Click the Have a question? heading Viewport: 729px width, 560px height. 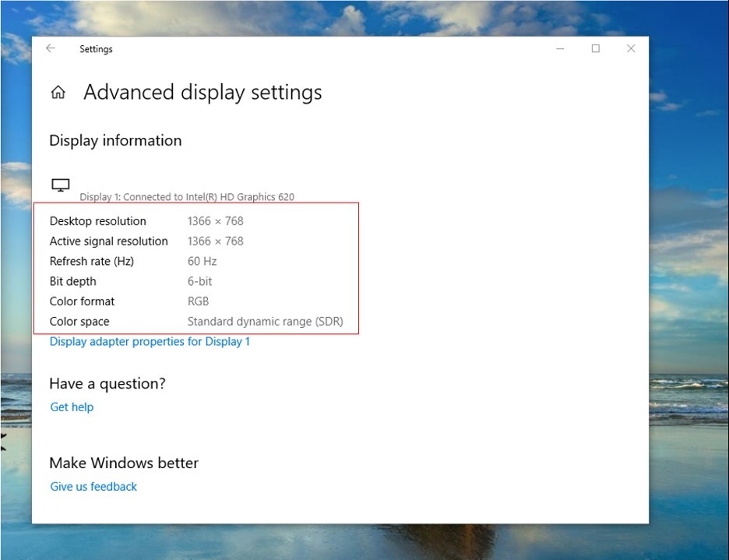point(107,384)
